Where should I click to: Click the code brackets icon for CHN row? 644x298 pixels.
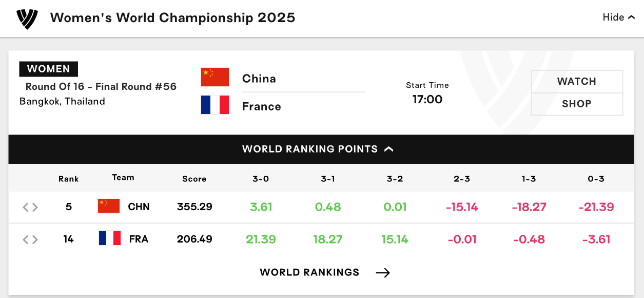coord(30,207)
